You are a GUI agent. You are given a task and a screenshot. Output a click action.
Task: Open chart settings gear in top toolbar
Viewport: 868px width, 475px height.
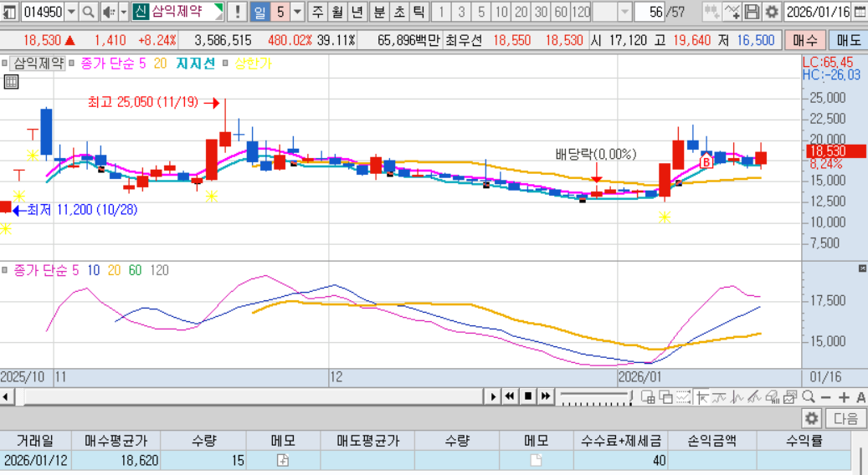tap(771, 12)
